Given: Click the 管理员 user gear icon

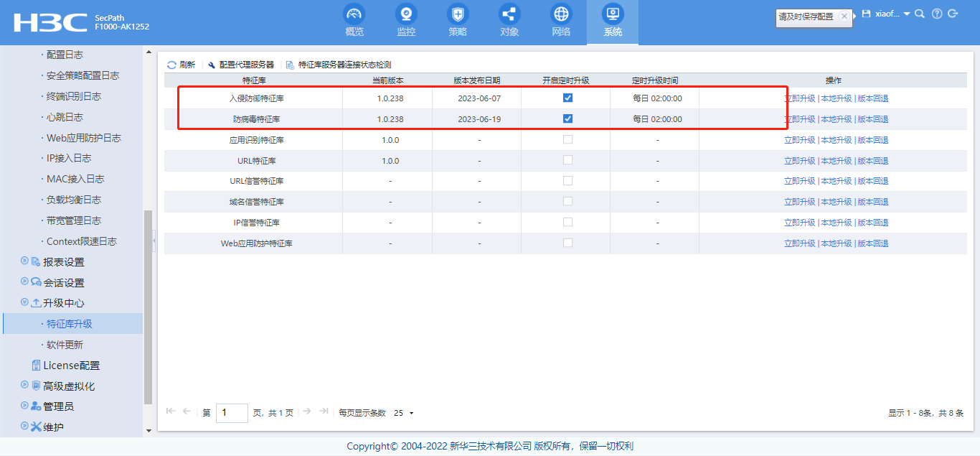Looking at the screenshot, I should [x=36, y=406].
